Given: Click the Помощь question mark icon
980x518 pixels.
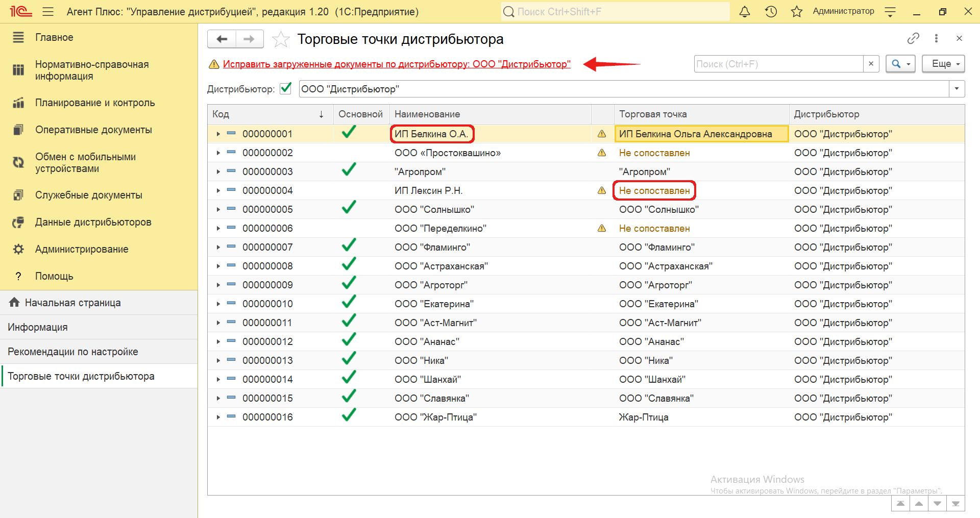Looking at the screenshot, I should click(x=18, y=276).
